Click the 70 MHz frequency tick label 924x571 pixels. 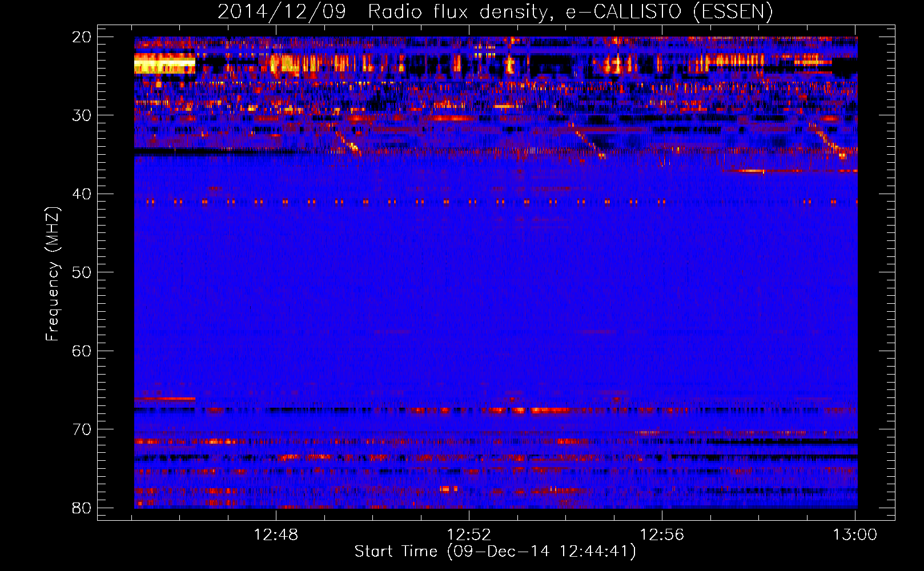tap(82, 429)
